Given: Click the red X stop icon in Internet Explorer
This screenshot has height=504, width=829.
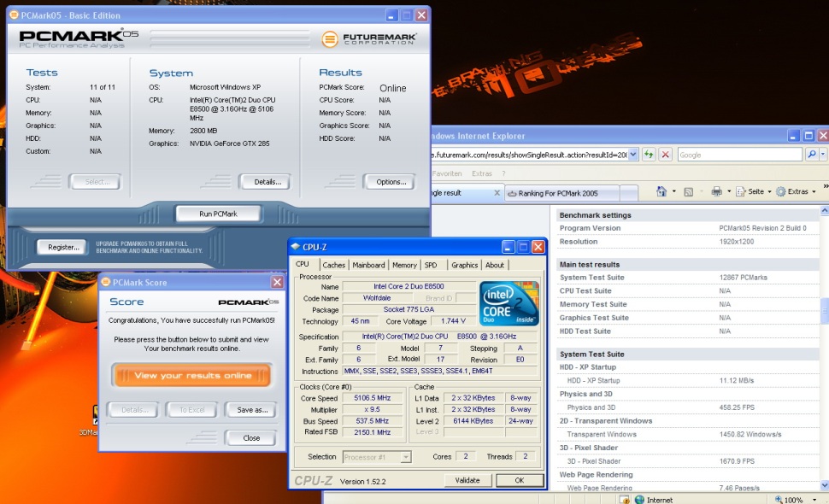Looking at the screenshot, I should point(666,155).
